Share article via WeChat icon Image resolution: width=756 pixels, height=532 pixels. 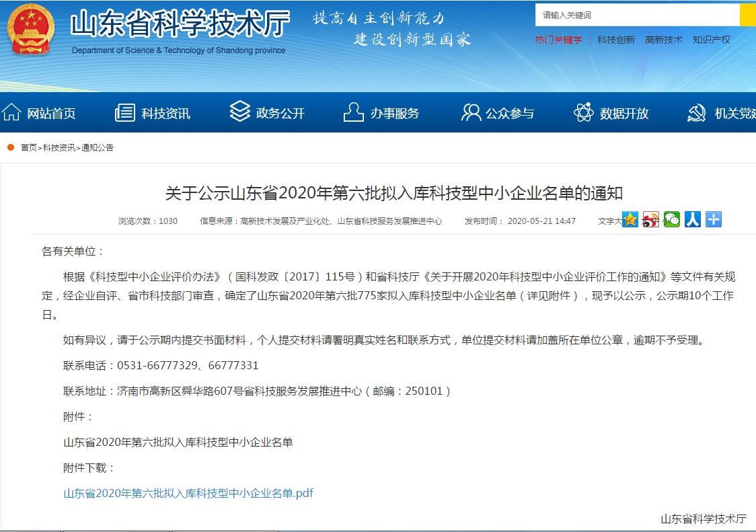pos(671,219)
